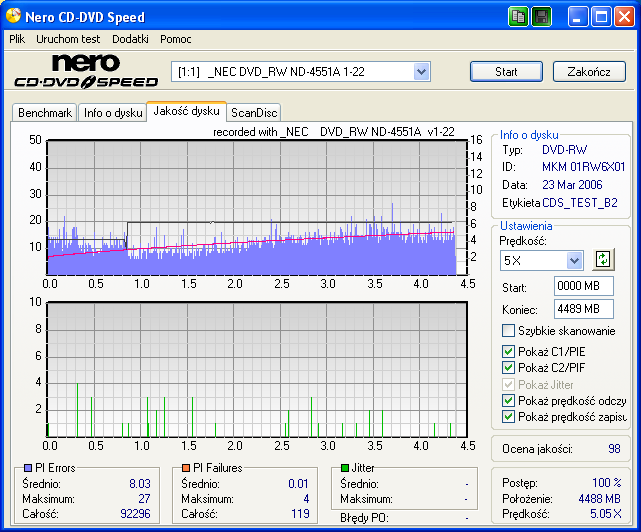The image size is (641, 532).
Task: Click the copy to clipboard icon in title bar
Action: [518, 17]
